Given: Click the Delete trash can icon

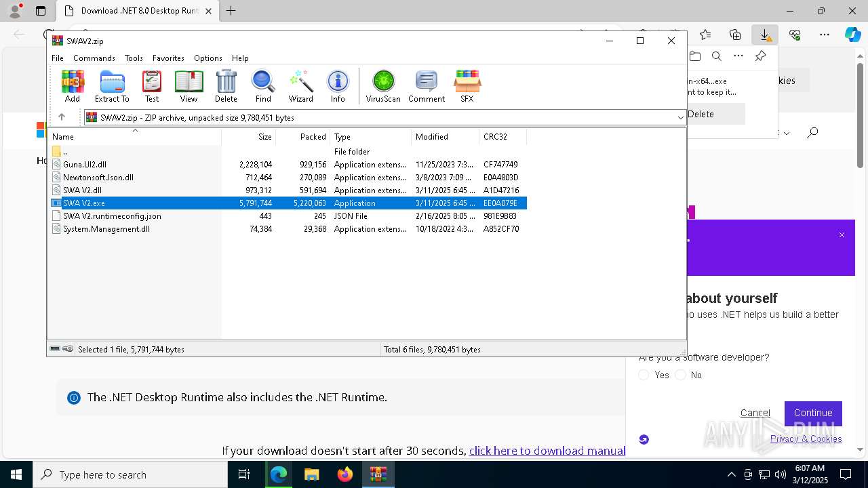Looking at the screenshot, I should pyautogui.click(x=226, y=86).
